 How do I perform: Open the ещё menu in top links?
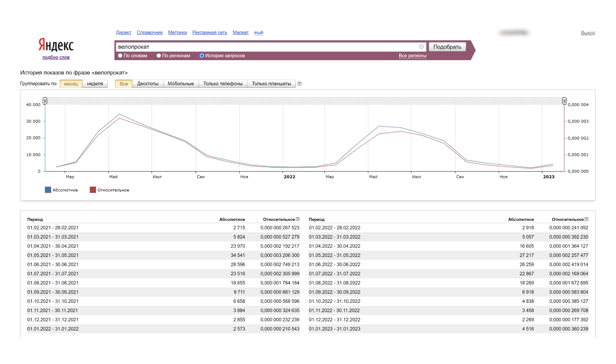[259, 33]
